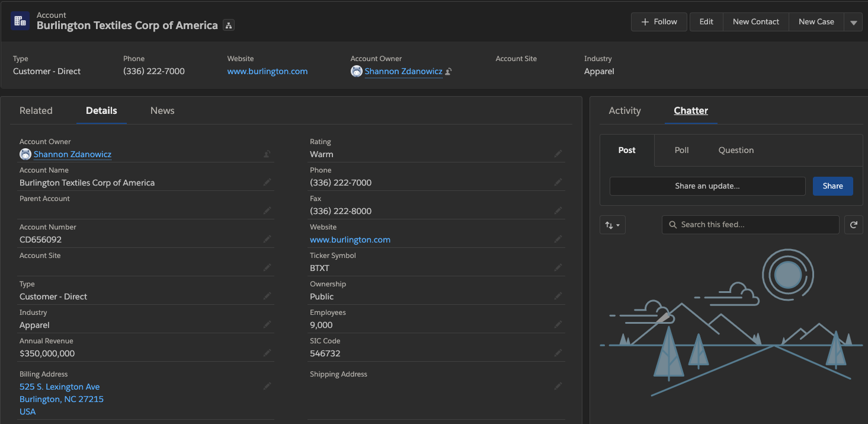This screenshot has width=868, height=424.
Task: Click header Industry value Apparel
Action: (599, 71)
